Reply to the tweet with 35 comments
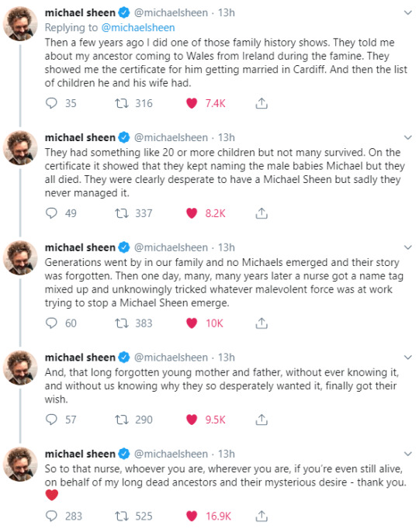The image size is (419, 532). pyautogui.click(x=51, y=103)
